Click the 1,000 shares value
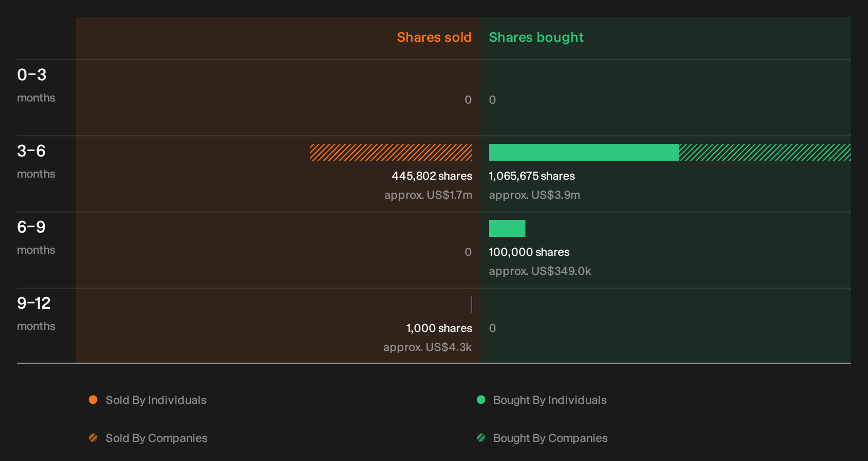 [439, 328]
